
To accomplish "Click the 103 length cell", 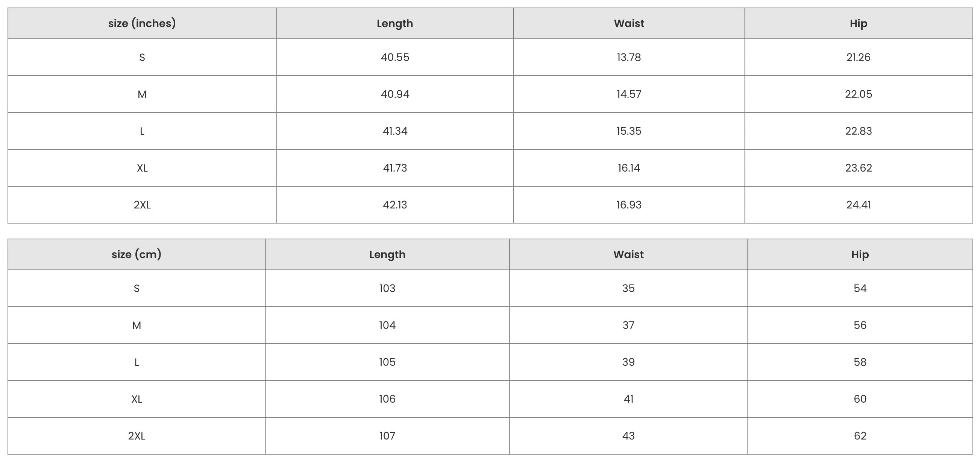I will [x=387, y=288].
